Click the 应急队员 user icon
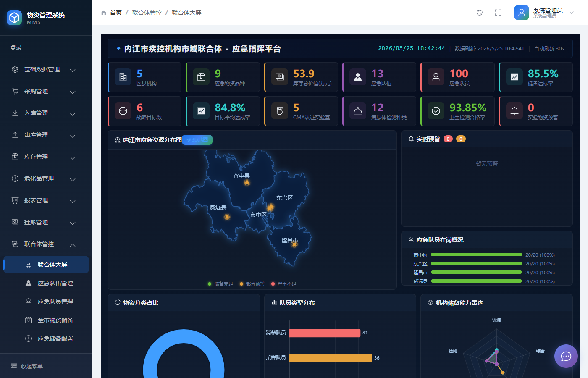The image size is (588, 378). (x=436, y=77)
